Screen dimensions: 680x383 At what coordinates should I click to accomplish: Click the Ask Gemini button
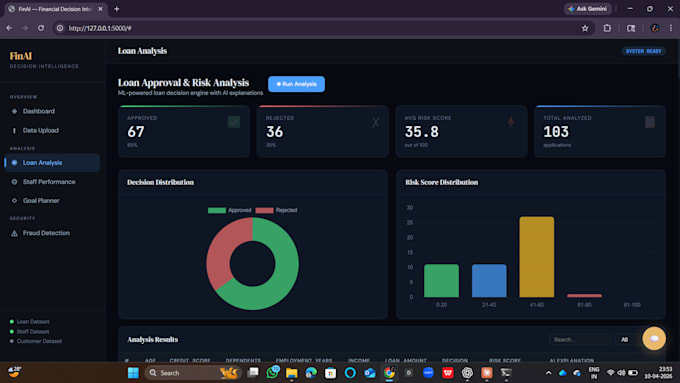588,9
